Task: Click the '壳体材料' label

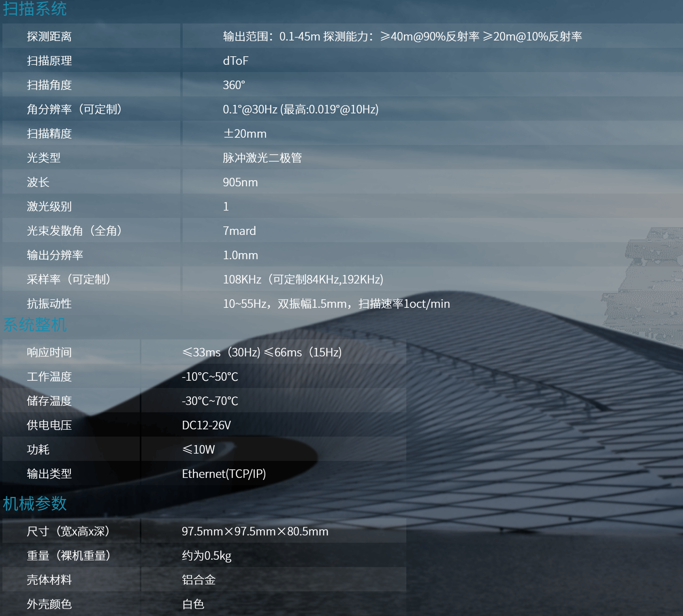Action: click(x=49, y=580)
